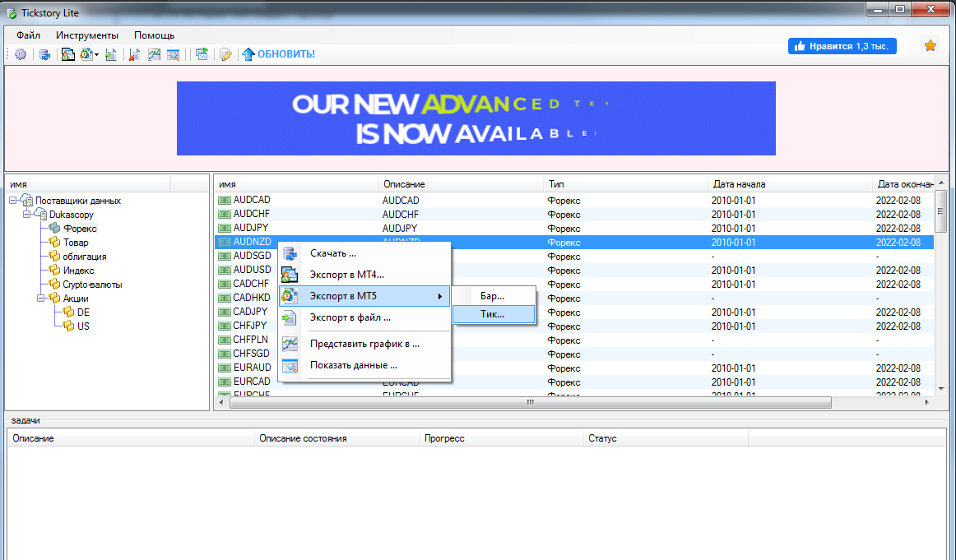Sort by the Дата начала column header
Viewport: 956px width, 560px height.
(x=790, y=184)
